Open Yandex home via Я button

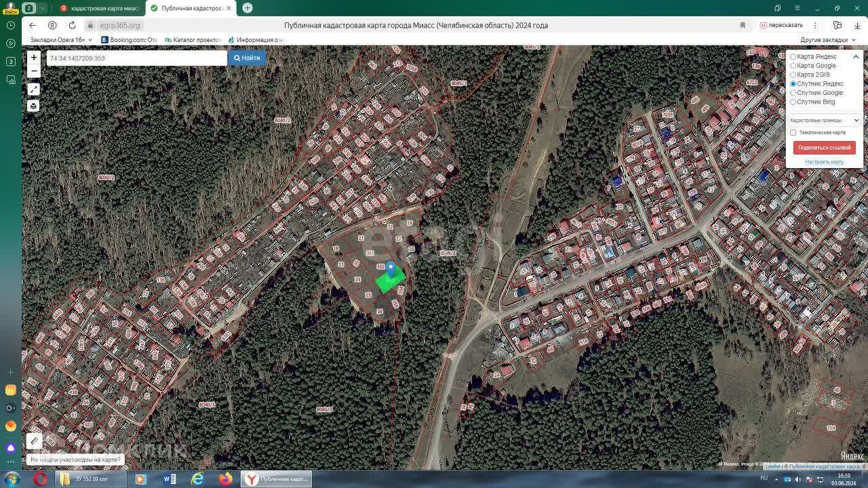click(x=52, y=25)
